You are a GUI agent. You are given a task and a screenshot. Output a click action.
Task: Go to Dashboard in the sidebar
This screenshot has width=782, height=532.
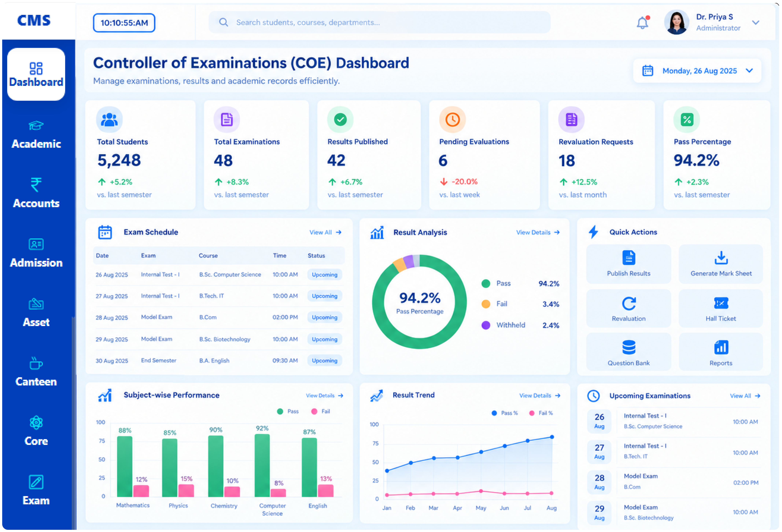36,74
